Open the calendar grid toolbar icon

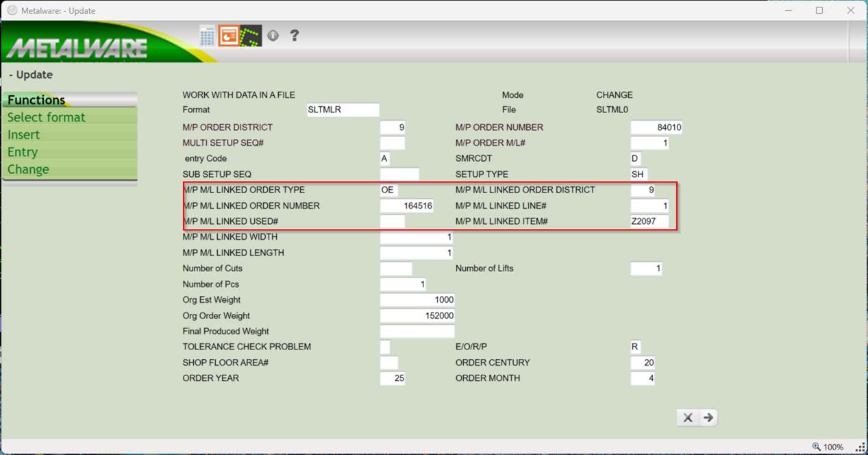[x=208, y=36]
